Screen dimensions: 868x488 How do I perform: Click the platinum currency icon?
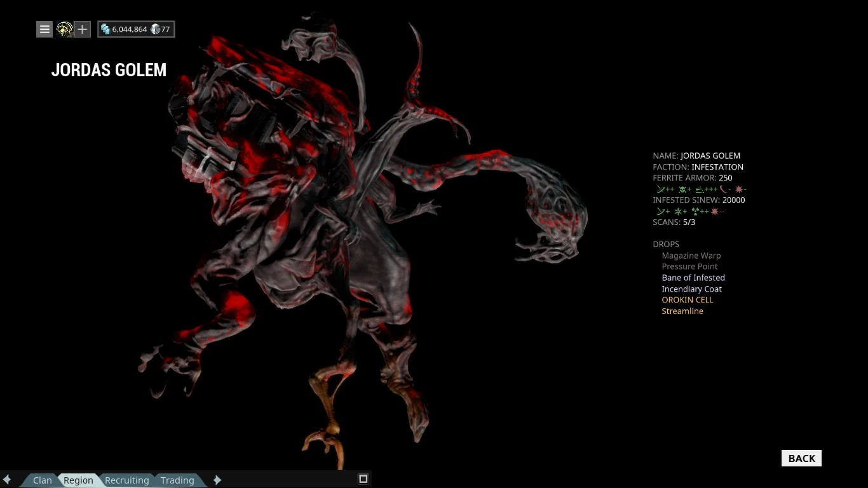tap(155, 29)
